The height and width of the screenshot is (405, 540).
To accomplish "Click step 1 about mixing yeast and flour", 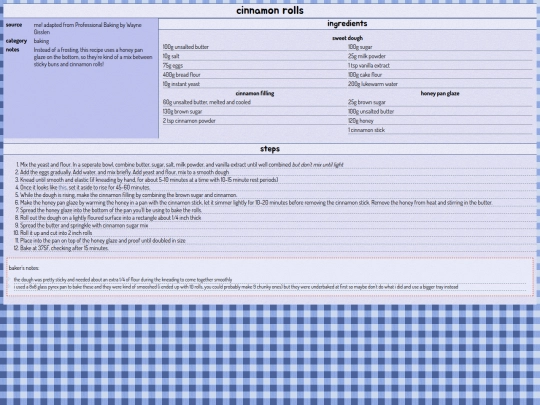I will pyautogui.click(x=181, y=165).
